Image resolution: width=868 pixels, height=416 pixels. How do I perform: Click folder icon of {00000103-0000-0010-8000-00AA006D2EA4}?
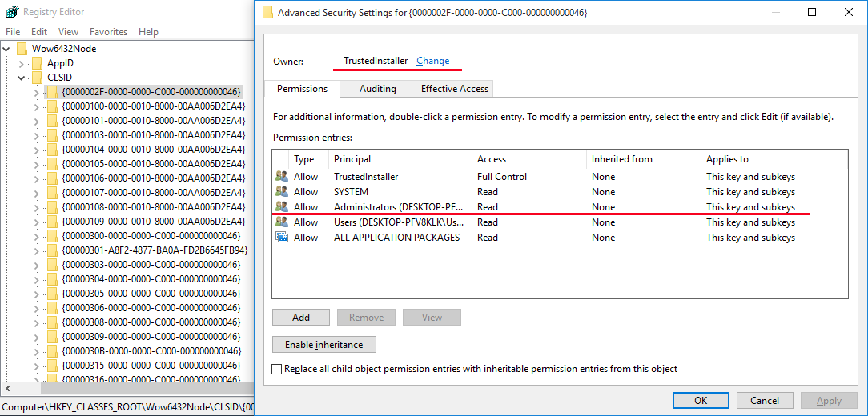[52, 135]
